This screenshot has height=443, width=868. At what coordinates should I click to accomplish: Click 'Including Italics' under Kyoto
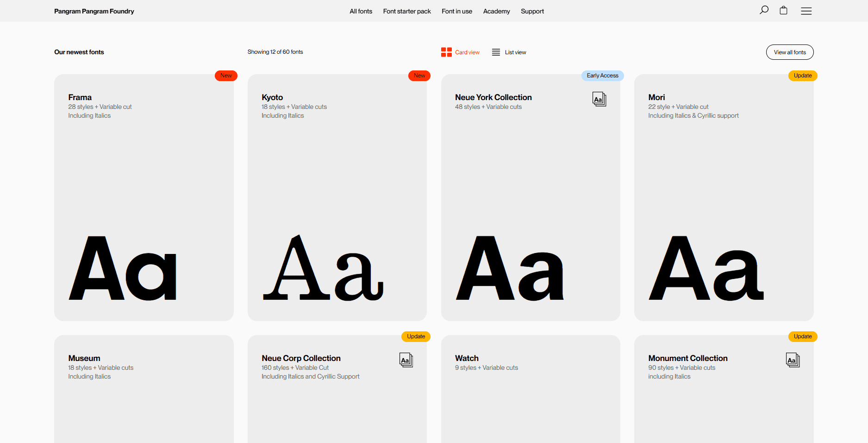[283, 115]
